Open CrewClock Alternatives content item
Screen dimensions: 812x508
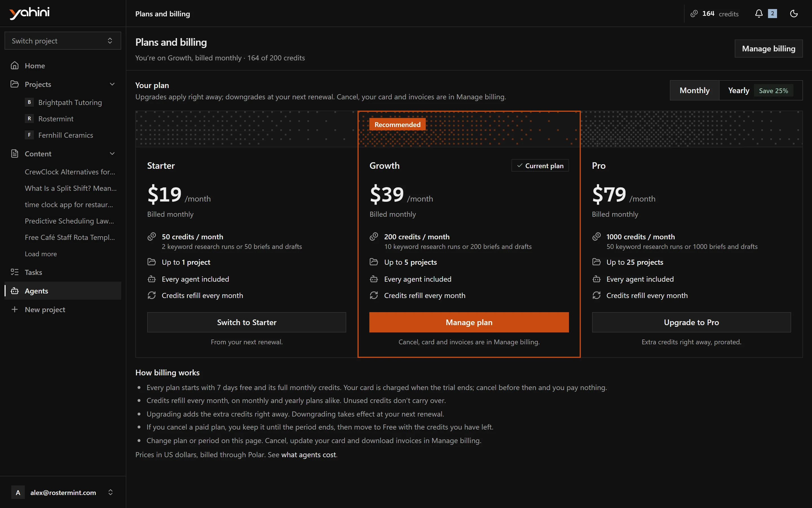coord(70,172)
